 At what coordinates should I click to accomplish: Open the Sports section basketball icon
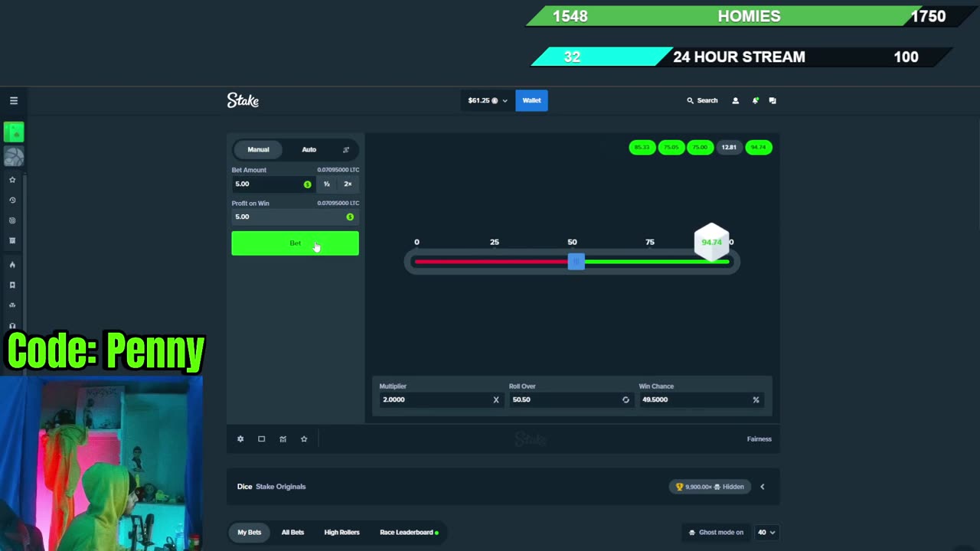click(14, 156)
